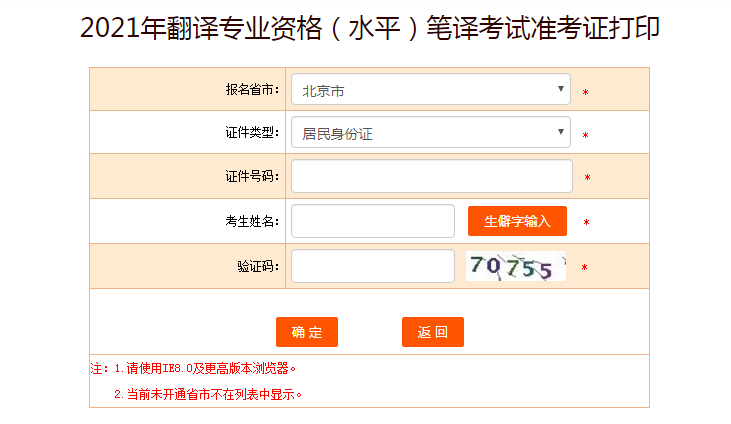731x424 pixels.
Task: Click the 返回 button
Action: pos(433,332)
